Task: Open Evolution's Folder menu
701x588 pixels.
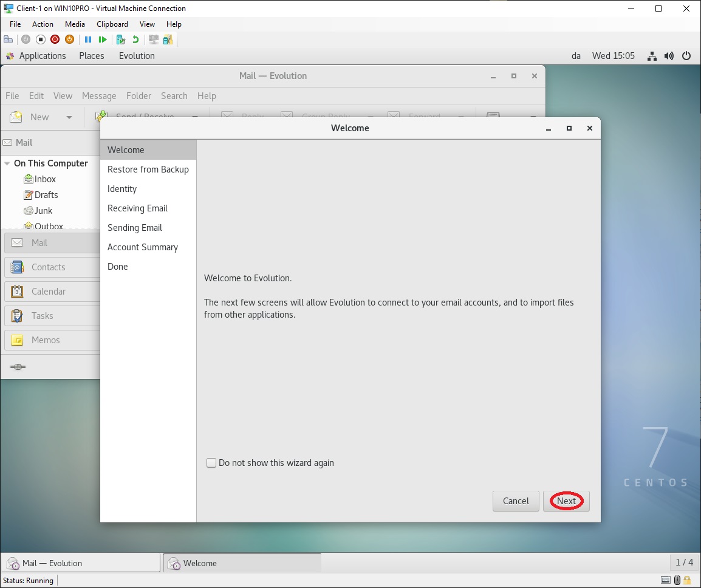Action: (x=138, y=96)
